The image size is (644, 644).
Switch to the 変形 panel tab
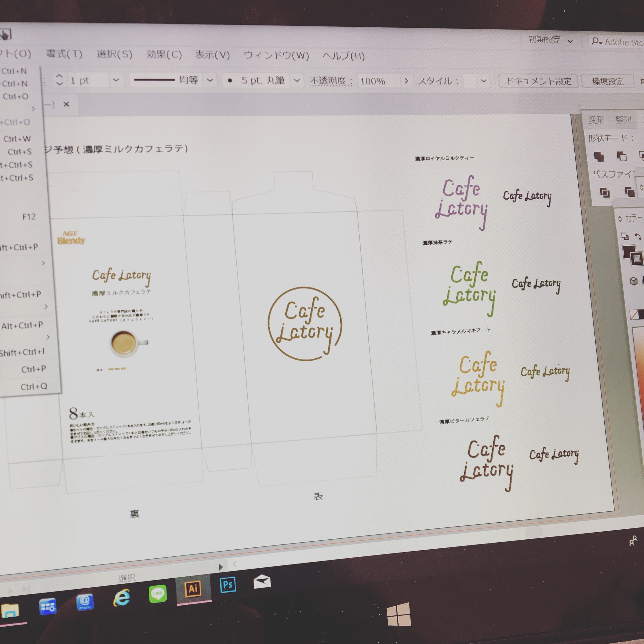click(597, 119)
